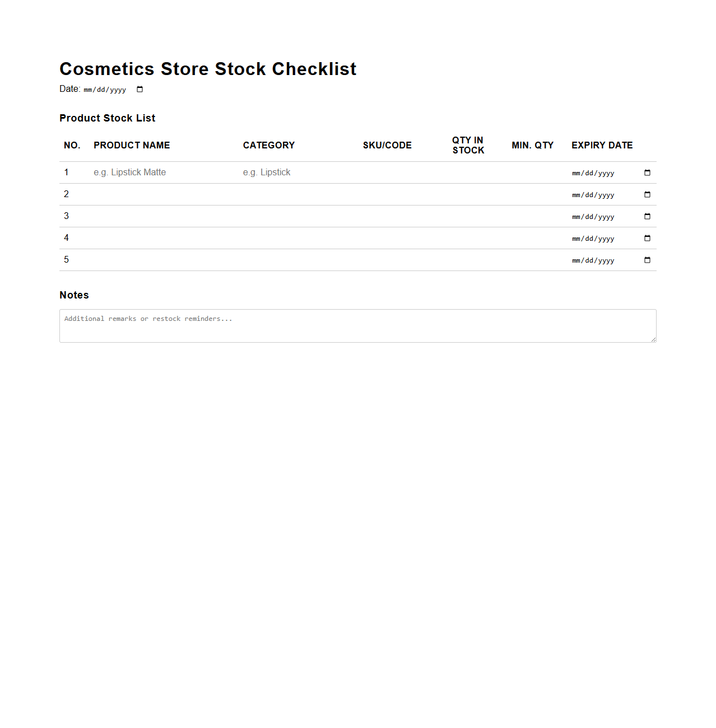
Task: Open the expiry date calendar for row 1
Action: pos(647,173)
